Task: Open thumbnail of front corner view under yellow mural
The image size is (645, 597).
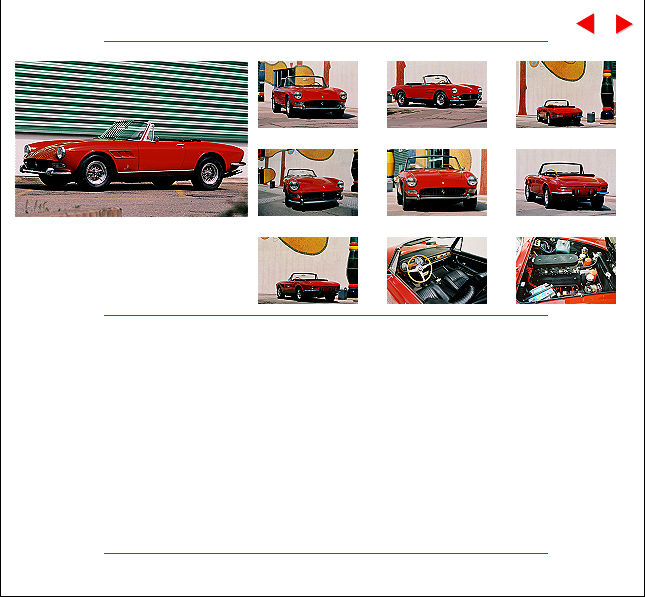Action: tap(308, 182)
